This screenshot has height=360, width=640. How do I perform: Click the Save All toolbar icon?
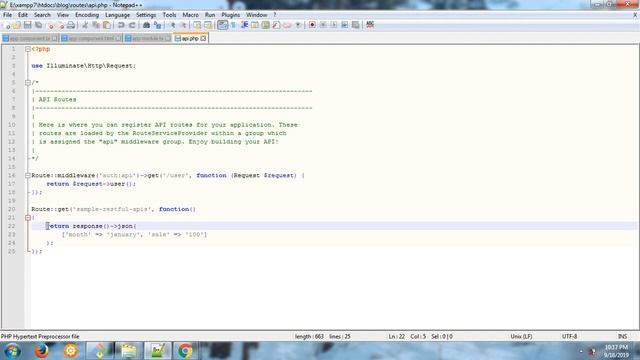point(38,25)
